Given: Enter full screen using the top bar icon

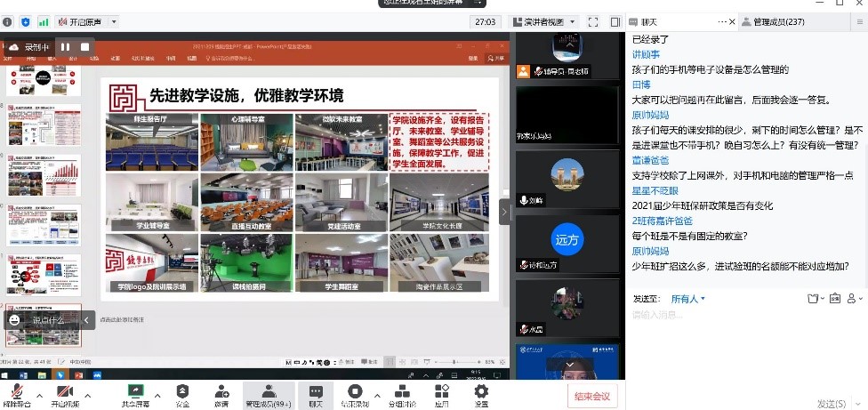Looking at the screenshot, I should pyautogui.click(x=593, y=21).
